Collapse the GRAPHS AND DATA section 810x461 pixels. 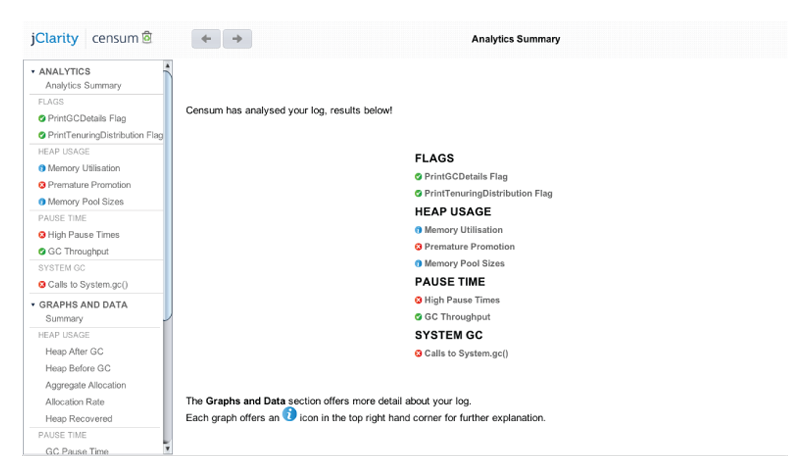33,305
